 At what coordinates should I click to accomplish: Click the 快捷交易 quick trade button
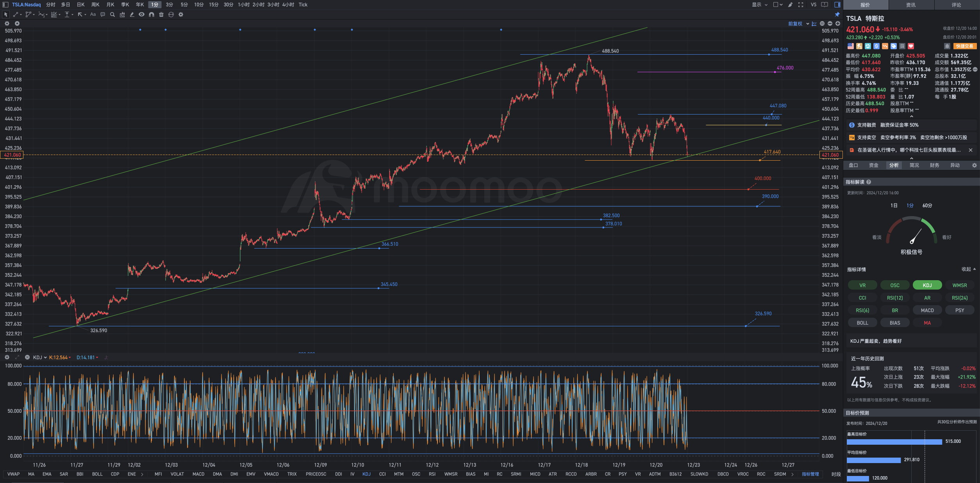tap(965, 46)
